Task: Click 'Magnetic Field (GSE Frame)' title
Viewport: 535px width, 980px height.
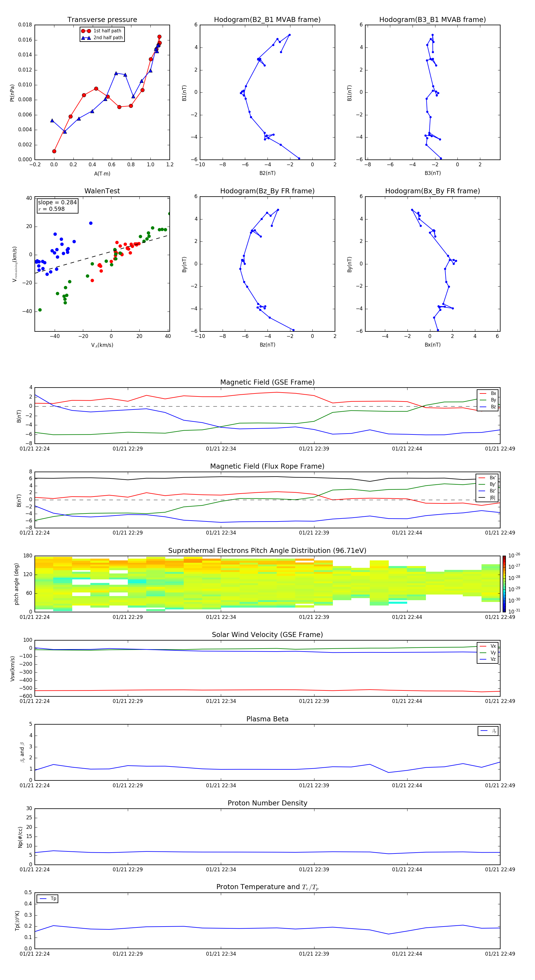Action: tap(267, 382)
